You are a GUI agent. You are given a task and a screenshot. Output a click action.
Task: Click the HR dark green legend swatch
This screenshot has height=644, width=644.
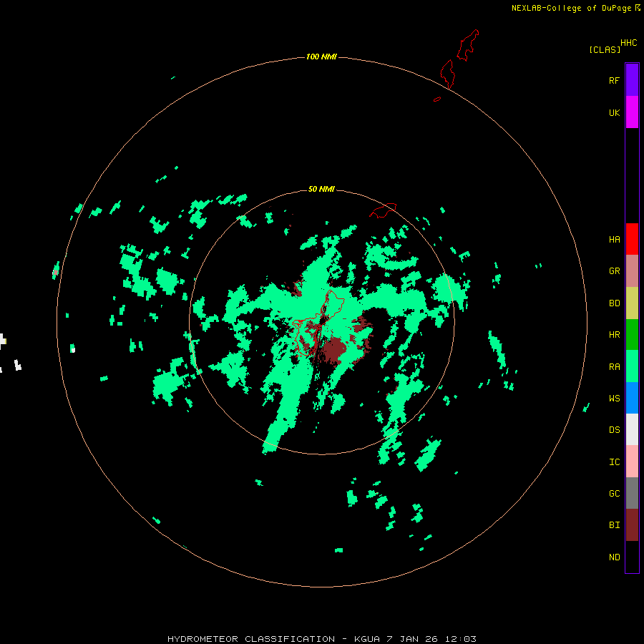[632, 335]
